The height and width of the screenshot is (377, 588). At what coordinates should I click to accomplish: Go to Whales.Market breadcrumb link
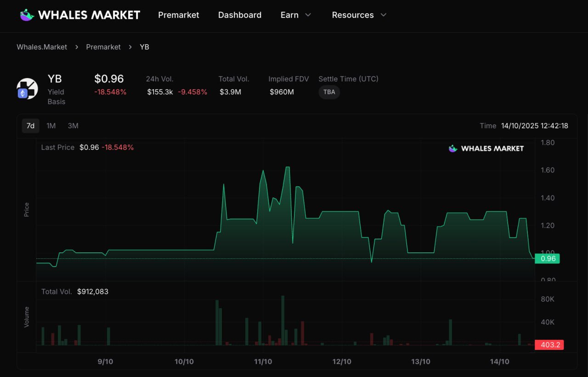(x=42, y=47)
